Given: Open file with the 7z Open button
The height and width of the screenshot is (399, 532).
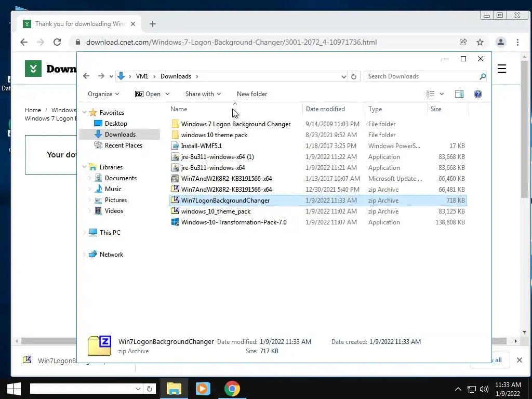Looking at the screenshot, I should tap(148, 94).
